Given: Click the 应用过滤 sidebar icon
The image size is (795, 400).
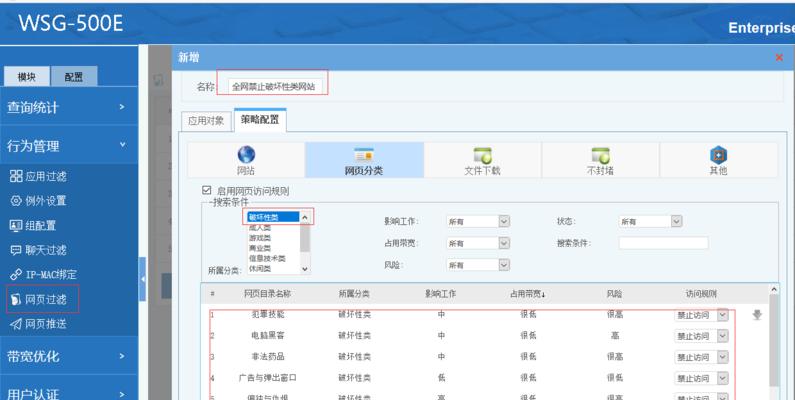Looking at the screenshot, I should pos(16,176).
